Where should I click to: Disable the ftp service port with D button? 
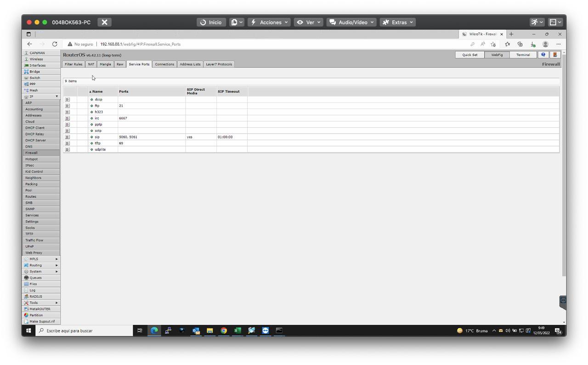pos(68,106)
